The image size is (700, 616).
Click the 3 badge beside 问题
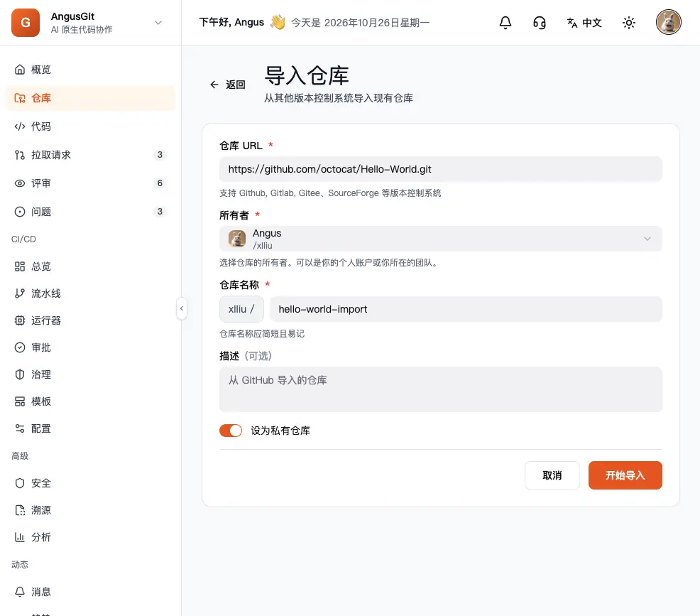tap(160, 211)
